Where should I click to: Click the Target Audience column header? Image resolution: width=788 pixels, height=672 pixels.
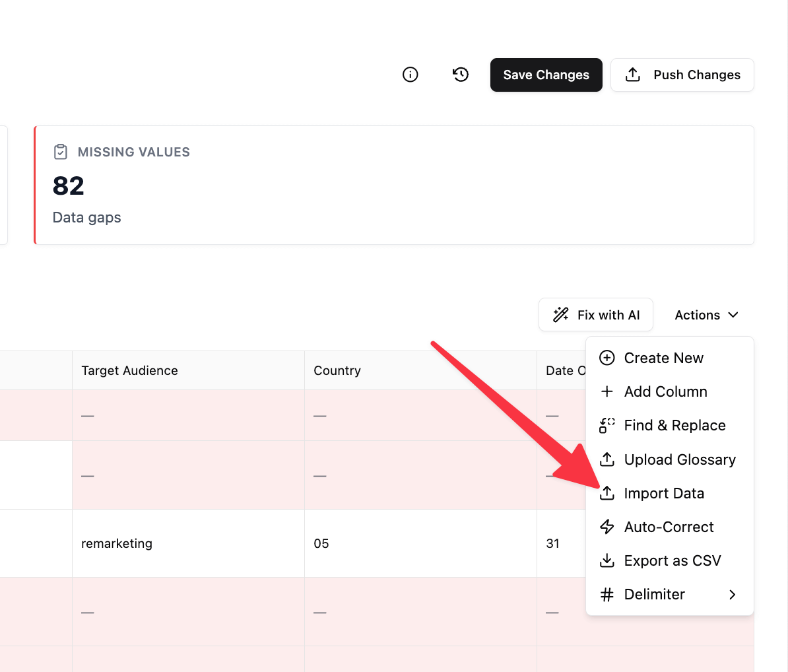click(x=130, y=370)
